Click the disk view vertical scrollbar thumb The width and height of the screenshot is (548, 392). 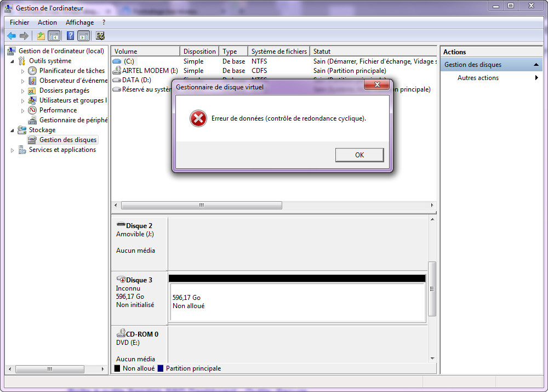(x=432, y=289)
